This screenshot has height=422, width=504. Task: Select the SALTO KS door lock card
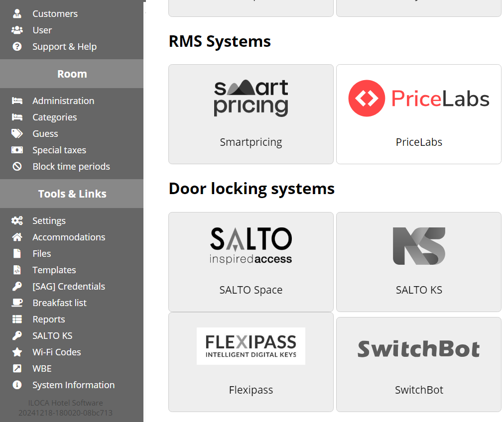pos(419,262)
